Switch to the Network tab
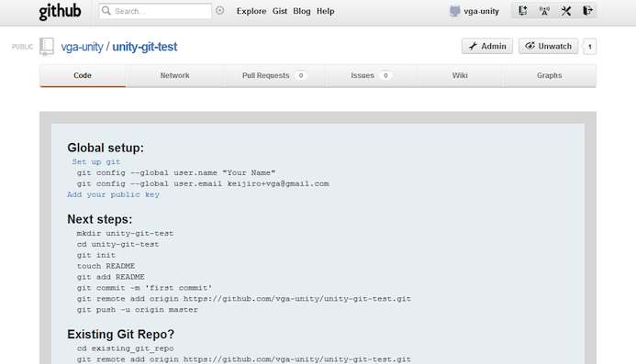 174,75
